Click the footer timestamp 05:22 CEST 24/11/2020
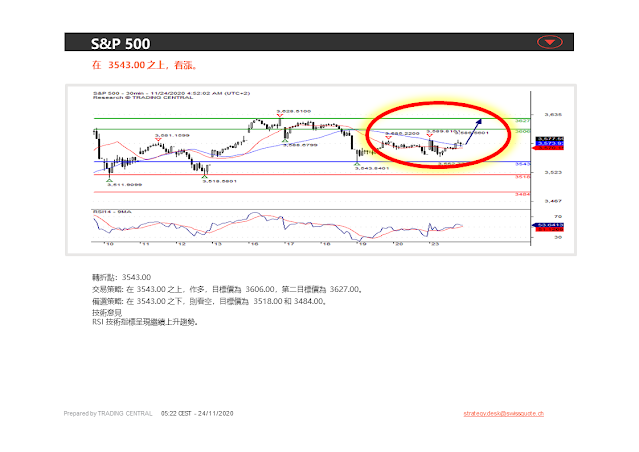639x452 pixels. click(197, 413)
